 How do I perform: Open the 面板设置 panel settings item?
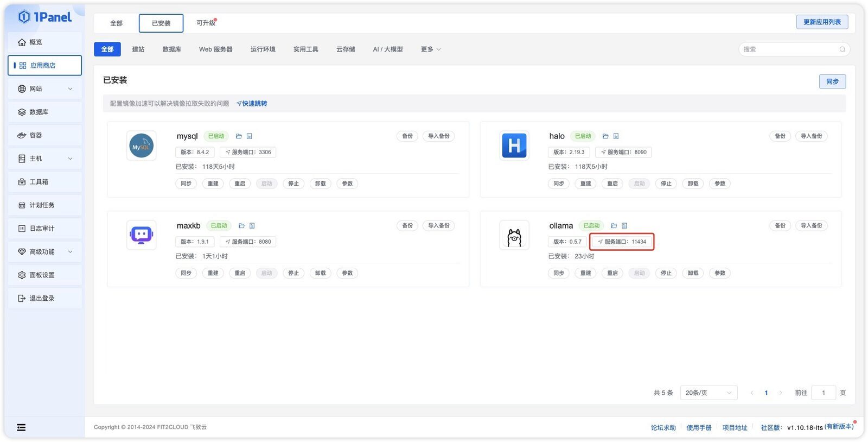point(44,275)
